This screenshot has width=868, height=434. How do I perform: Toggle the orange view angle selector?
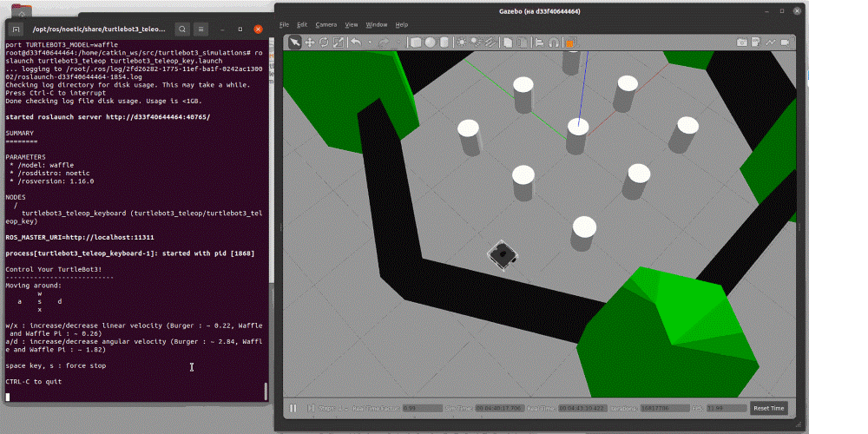pyautogui.click(x=571, y=42)
